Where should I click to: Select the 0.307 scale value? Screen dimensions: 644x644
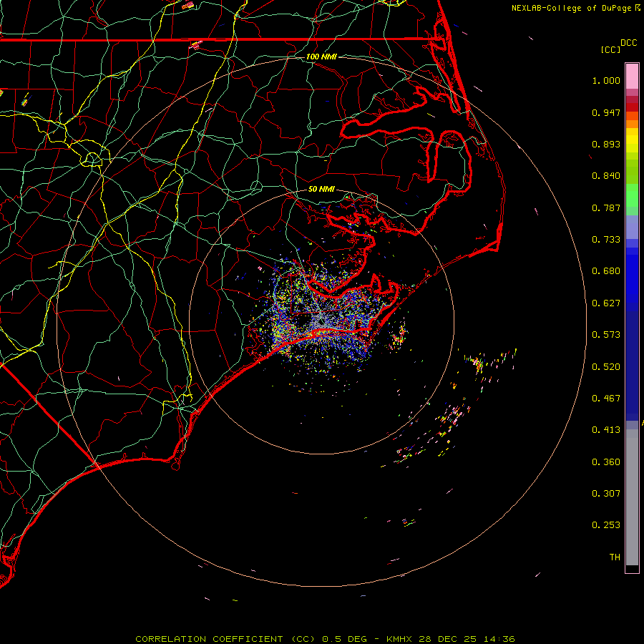[606, 494]
